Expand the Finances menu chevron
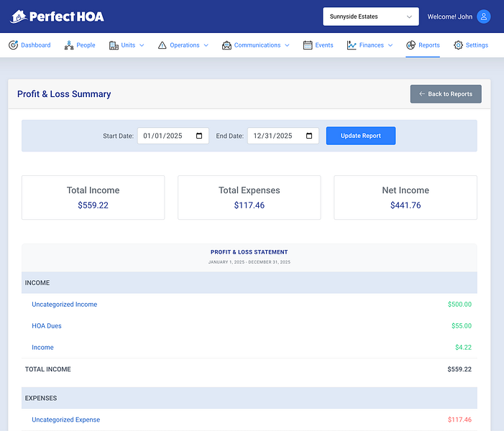The width and height of the screenshot is (504, 431). pos(390,45)
